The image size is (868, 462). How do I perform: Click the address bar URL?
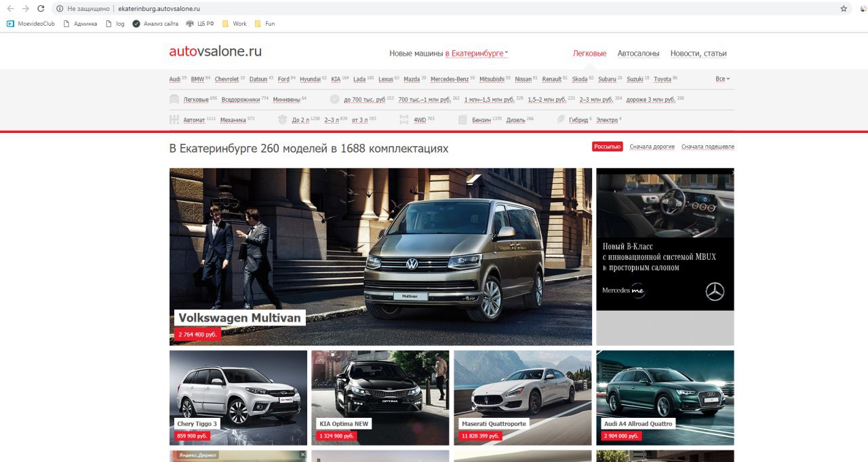click(159, 9)
